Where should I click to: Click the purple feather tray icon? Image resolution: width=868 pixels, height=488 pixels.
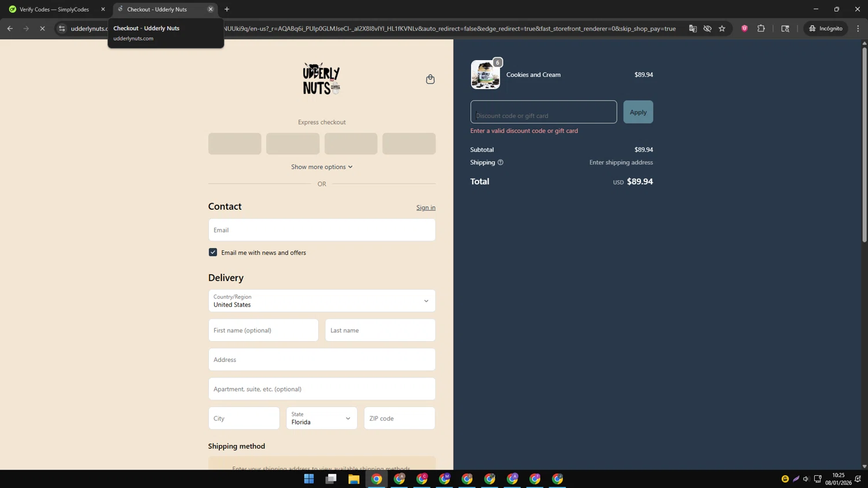pyautogui.click(x=796, y=479)
